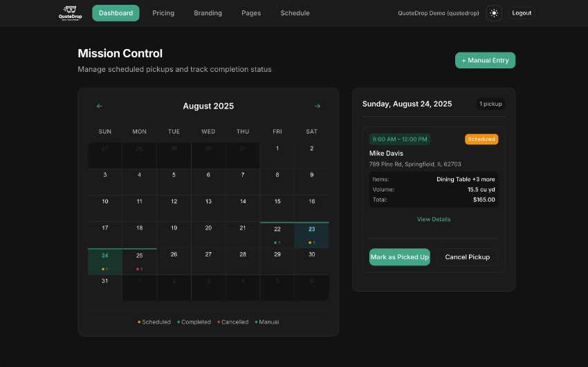This screenshot has width=588, height=367.
Task: Expand View Details for the pickup
Action: point(434,219)
